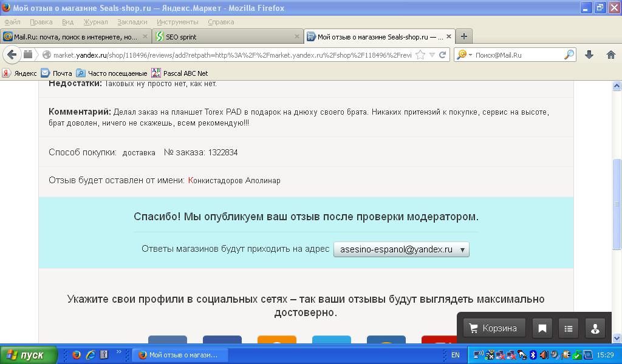Click the text 'Способ покупки:'
622x364 pixels.
pyautogui.click(x=83, y=152)
